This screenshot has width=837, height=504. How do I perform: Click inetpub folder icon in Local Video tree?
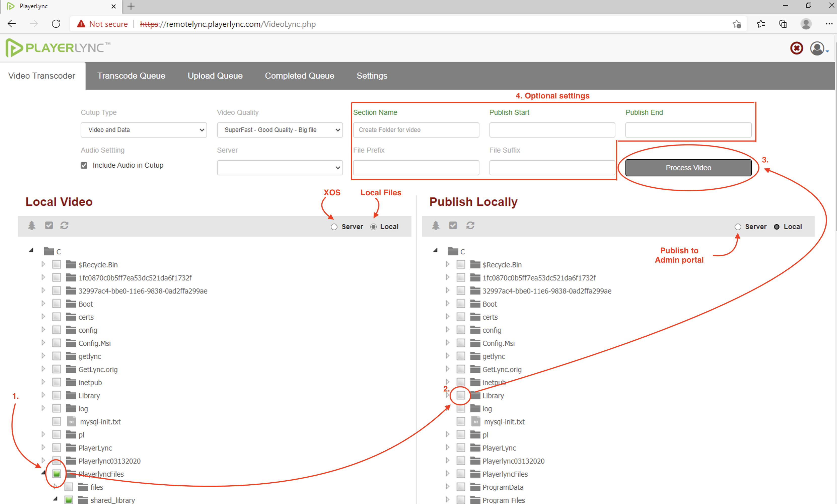(71, 382)
